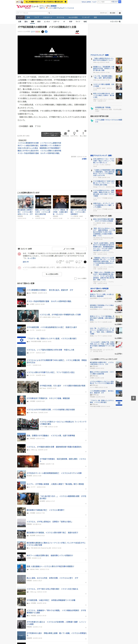
Task: Open 購入履歴 button
Action: pyautogui.click(x=112, y=13)
